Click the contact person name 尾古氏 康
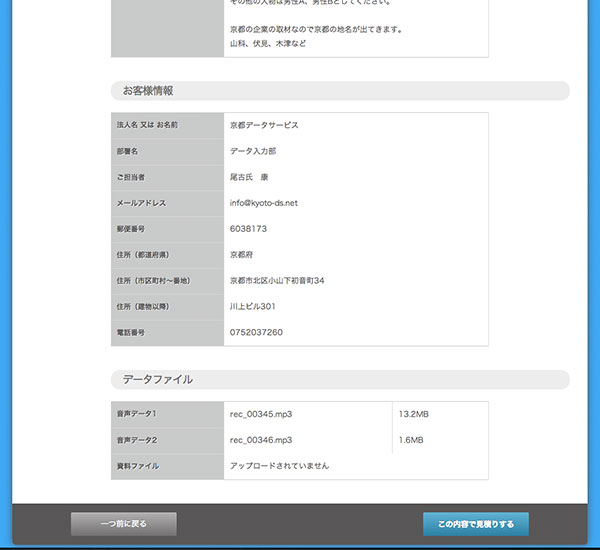This screenshot has height=550, width=600. tap(249, 177)
